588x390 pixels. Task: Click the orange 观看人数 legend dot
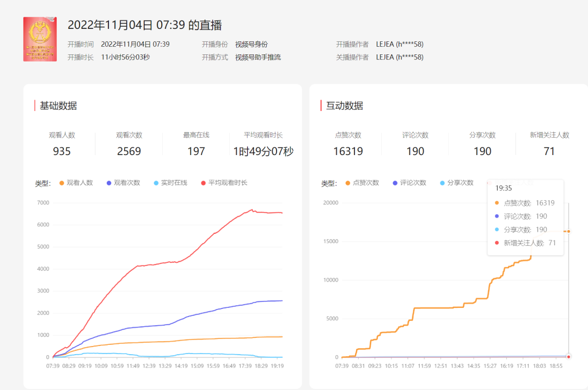pos(62,183)
